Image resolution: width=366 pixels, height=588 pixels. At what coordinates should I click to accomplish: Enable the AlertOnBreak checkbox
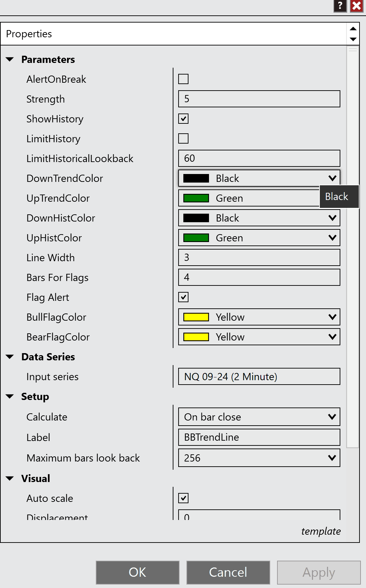[183, 79]
